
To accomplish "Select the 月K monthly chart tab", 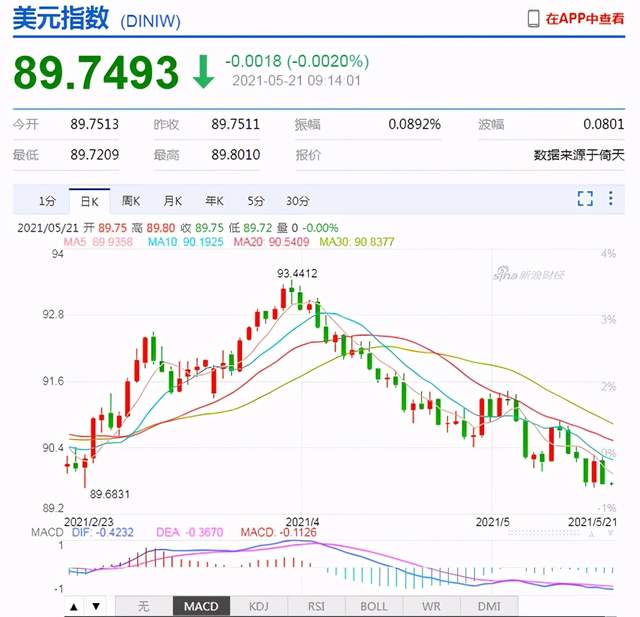I will click(x=173, y=200).
